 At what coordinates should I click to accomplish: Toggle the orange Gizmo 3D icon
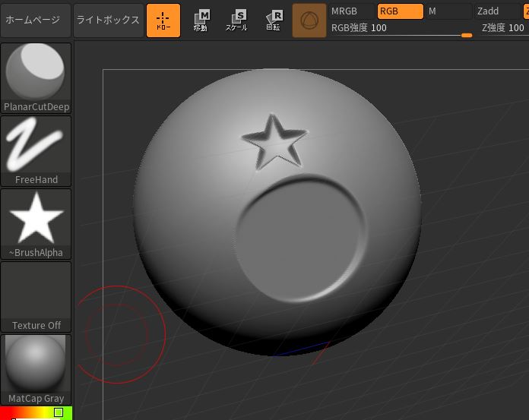[x=309, y=21]
